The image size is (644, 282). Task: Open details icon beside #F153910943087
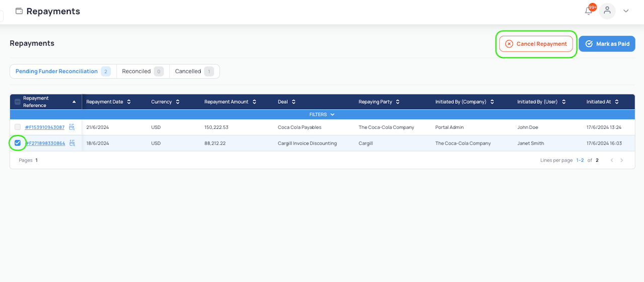[x=72, y=127]
